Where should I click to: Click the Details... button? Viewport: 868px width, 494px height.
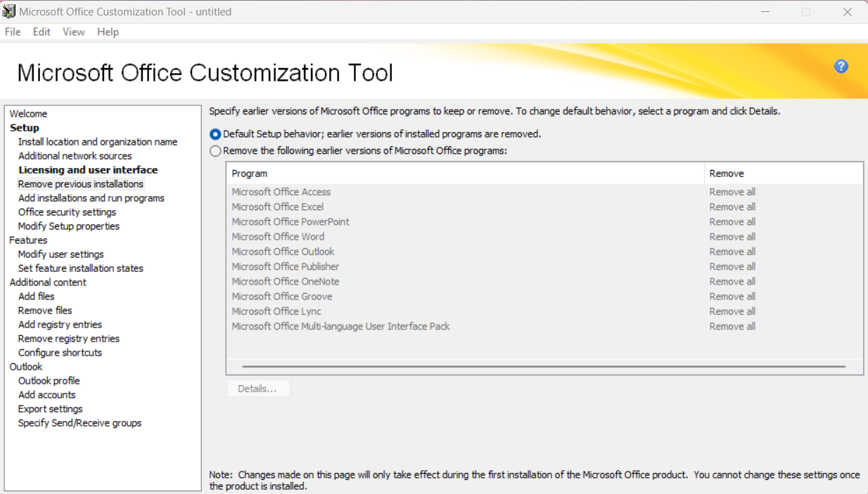[x=258, y=389]
